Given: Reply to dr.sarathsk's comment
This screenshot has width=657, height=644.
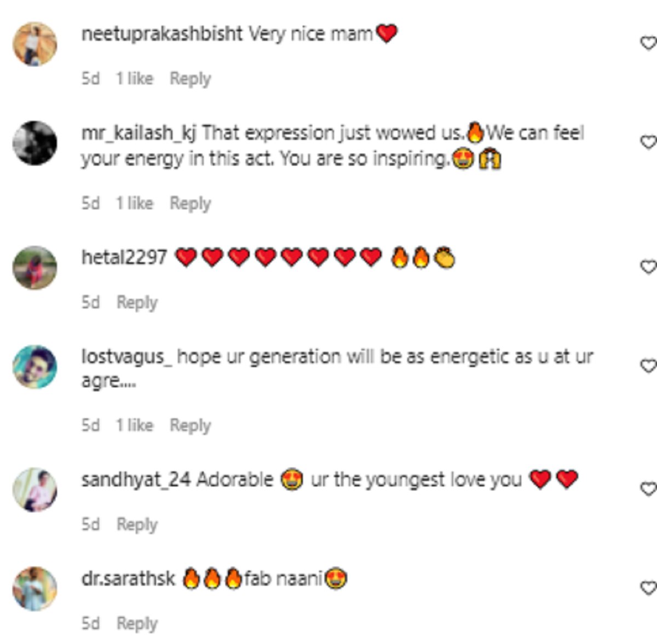Looking at the screenshot, I should tap(137, 623).
